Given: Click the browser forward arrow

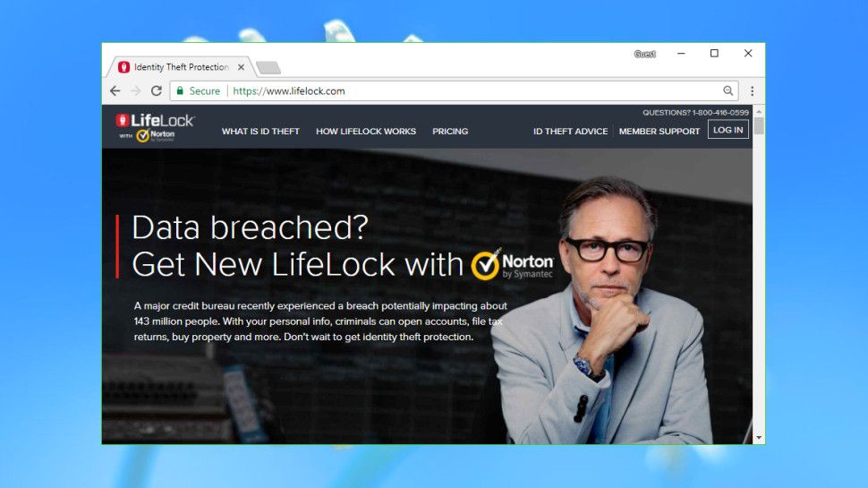Looking at the screenshot, I should [x=136, y=90].
